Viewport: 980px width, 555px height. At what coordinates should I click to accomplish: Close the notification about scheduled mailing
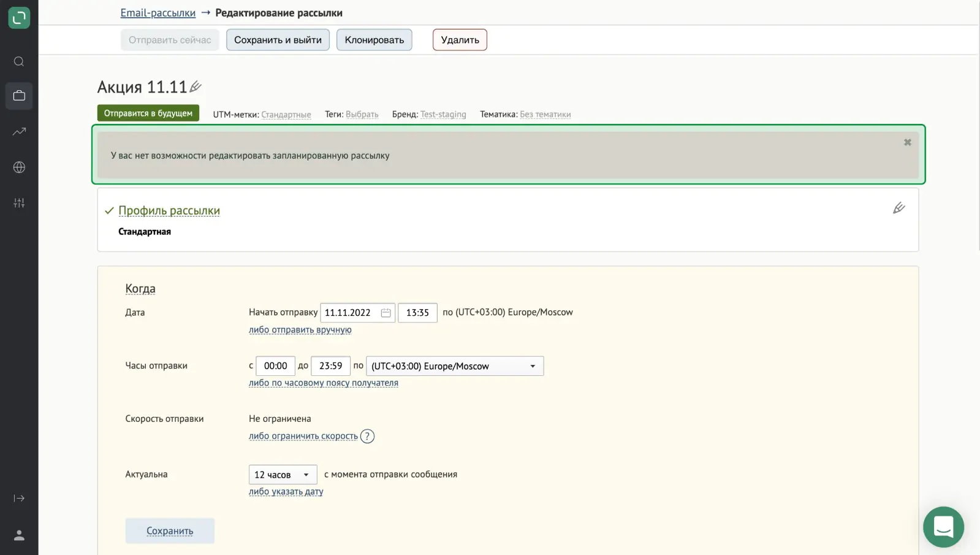pos(907,142)
